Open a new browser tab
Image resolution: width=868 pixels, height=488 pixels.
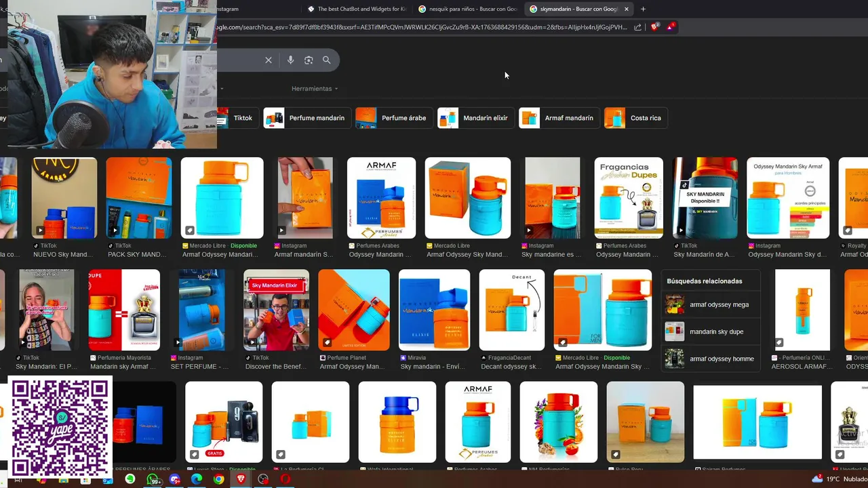[643, 9]
